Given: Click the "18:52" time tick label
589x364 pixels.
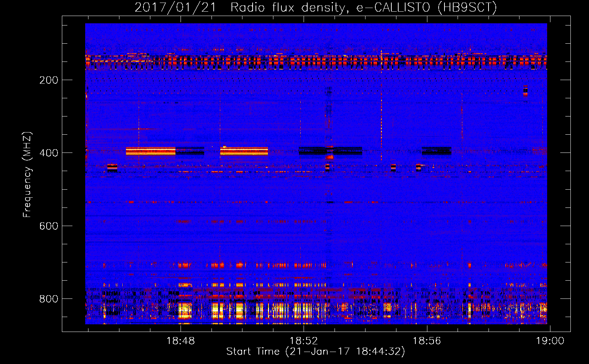Looking at the screenshot, I should tap(304, 341).
